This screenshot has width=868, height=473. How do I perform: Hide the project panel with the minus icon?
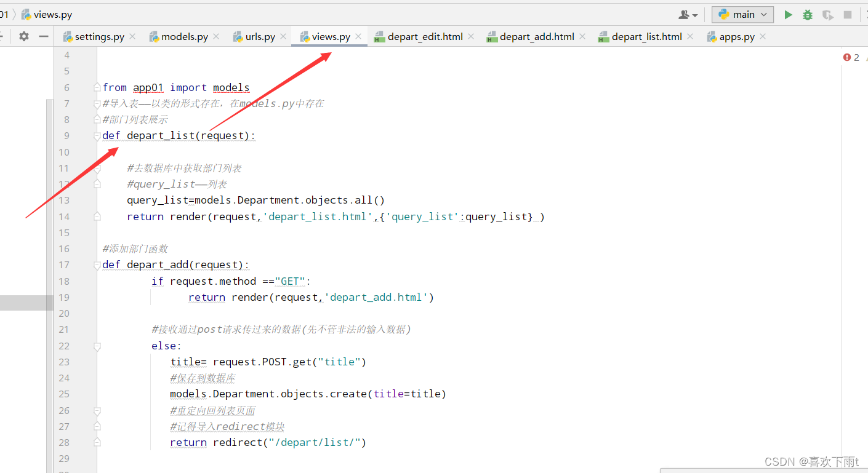click(44, 36)
